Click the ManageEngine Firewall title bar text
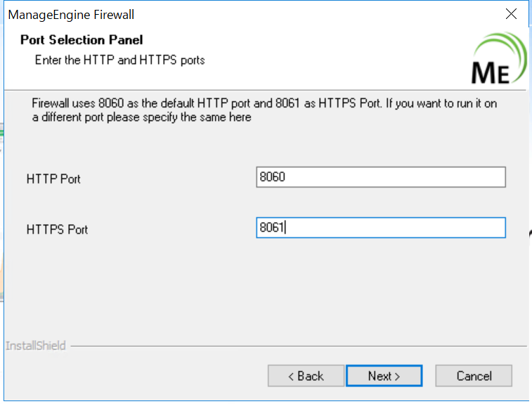Image resolution: width=532 pixels, height=404 pixels. click(x=71, y=15)
